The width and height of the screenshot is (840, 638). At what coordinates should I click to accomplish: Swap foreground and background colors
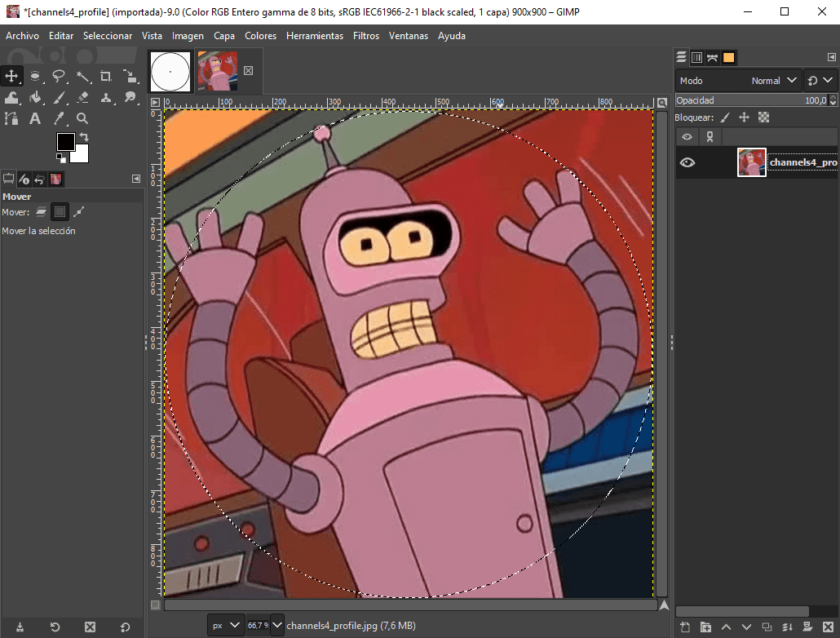(84, 137)
